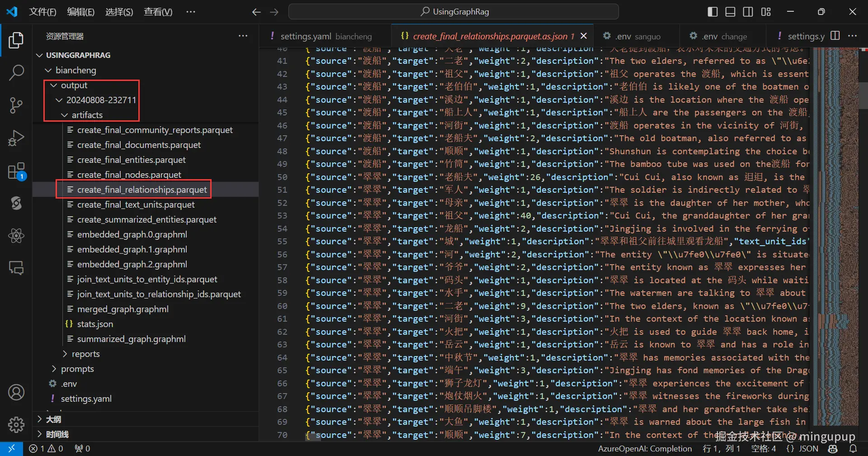Show errors and warnings in status bar
The width and height of the screenshot is (868, 456).
[46, 449]
